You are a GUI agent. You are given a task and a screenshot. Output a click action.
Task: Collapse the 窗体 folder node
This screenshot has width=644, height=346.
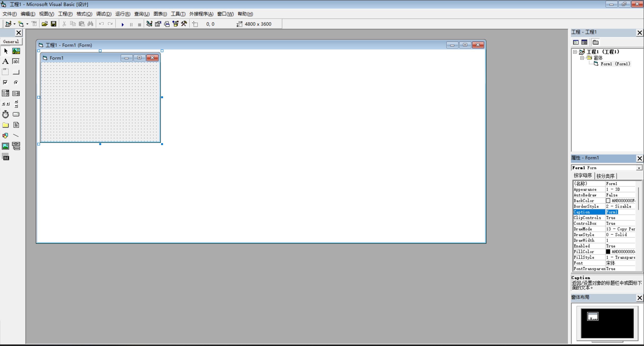click(582, 58)
